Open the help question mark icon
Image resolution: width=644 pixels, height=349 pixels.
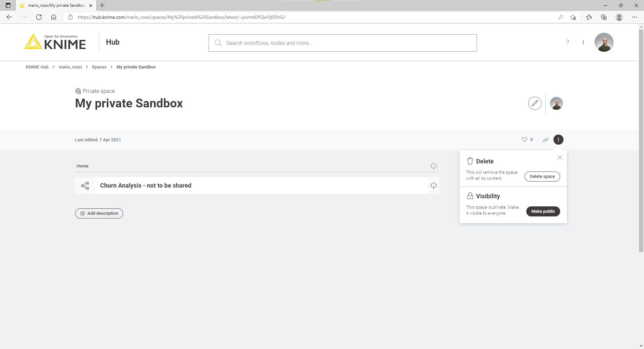click(x=568, y=42)
